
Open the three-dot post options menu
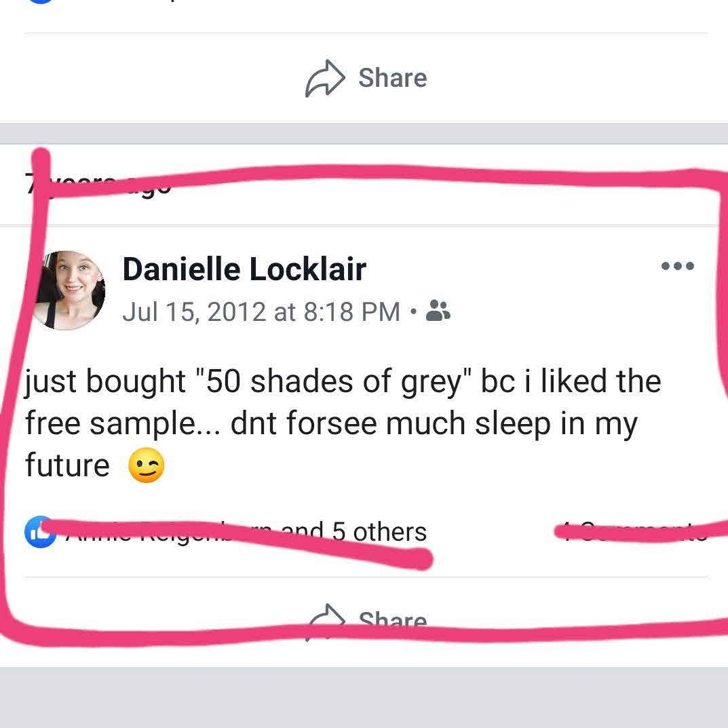(677, 266)
